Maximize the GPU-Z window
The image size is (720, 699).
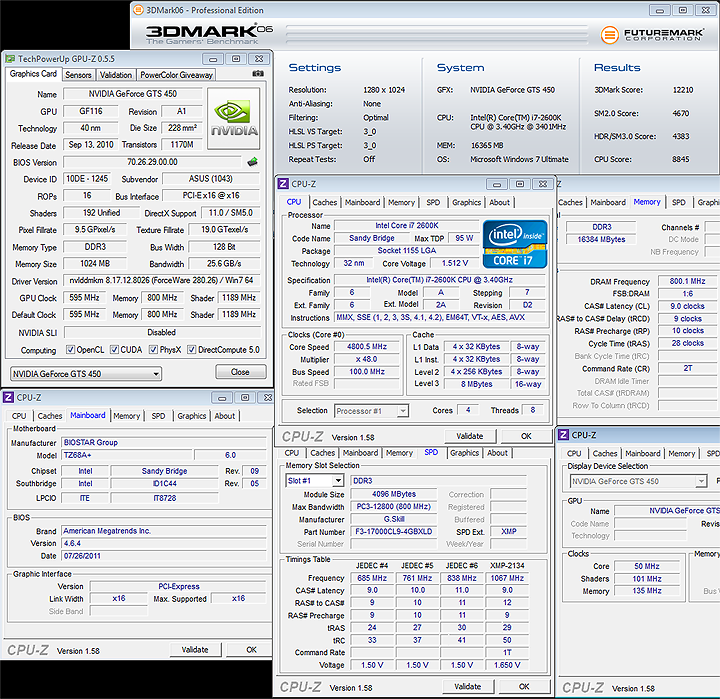tap(236, 59)
